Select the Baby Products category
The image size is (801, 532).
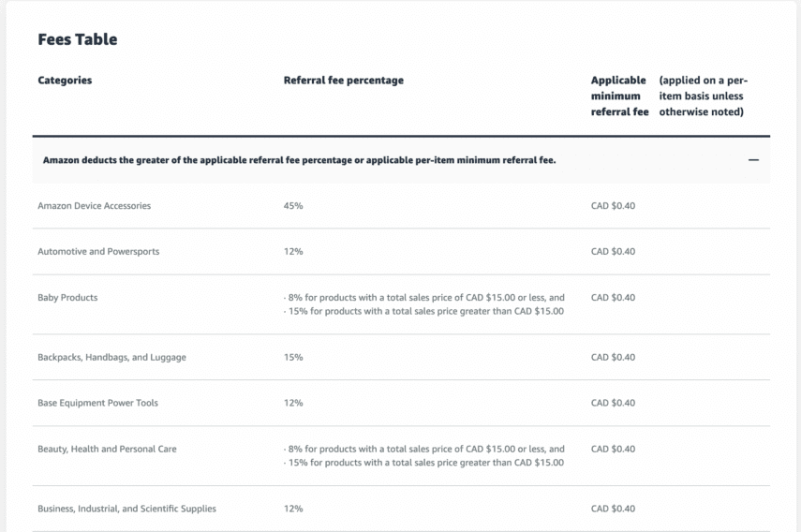tap(67, 298)
